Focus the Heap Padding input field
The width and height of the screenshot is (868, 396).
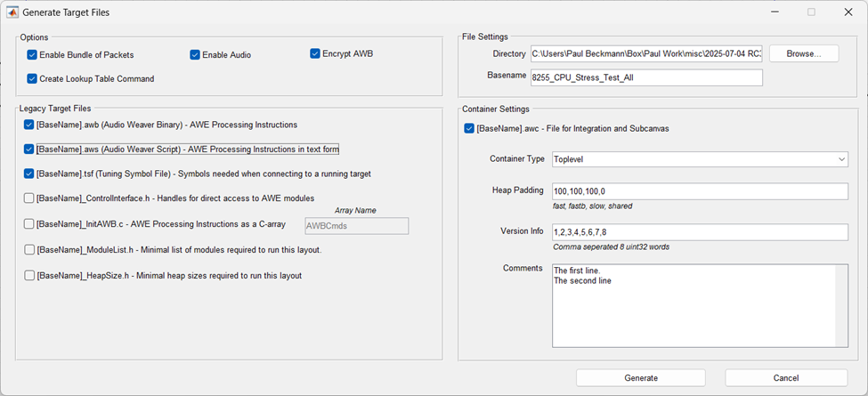[699, 191]
